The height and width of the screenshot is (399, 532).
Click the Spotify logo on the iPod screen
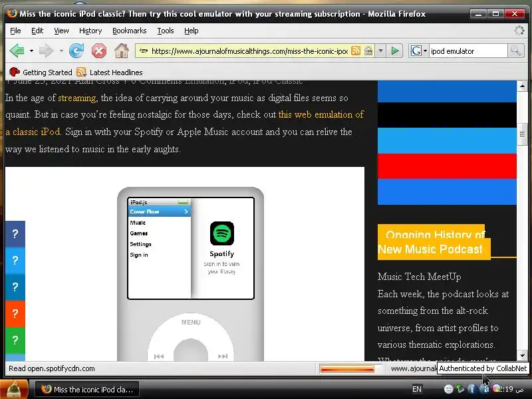(222, 233)
